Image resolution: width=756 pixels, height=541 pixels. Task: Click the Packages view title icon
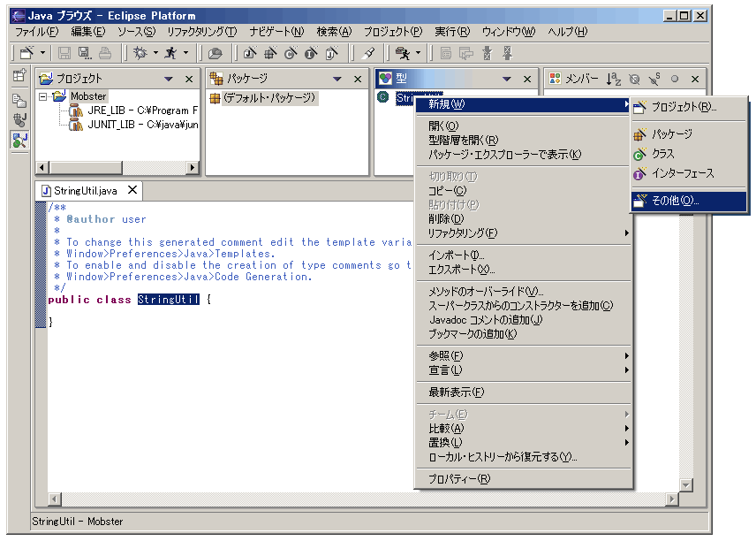pos(216,78)
